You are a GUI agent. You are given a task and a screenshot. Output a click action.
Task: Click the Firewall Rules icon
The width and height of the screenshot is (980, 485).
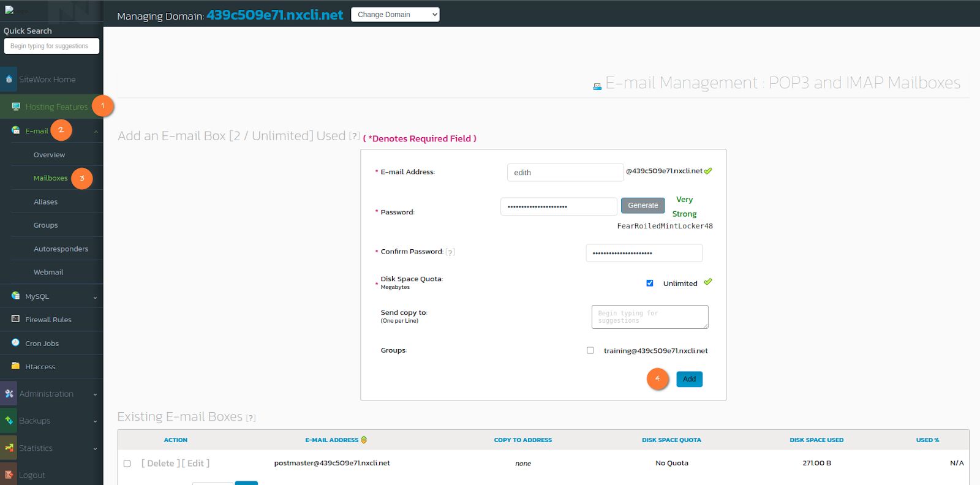[15, 319]
